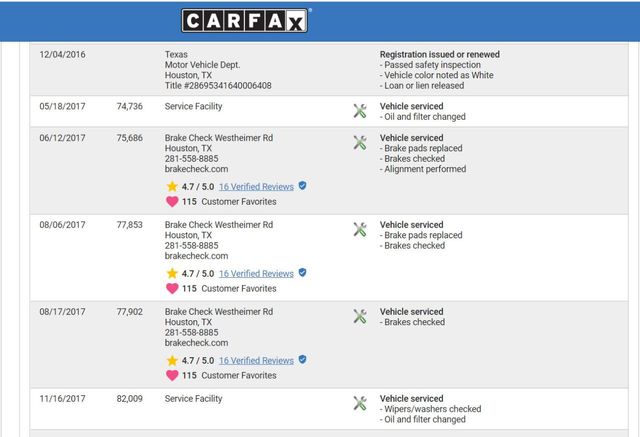Click wrench icon for 06/12/2017 service
640x437 pixels.
[360, 143]
